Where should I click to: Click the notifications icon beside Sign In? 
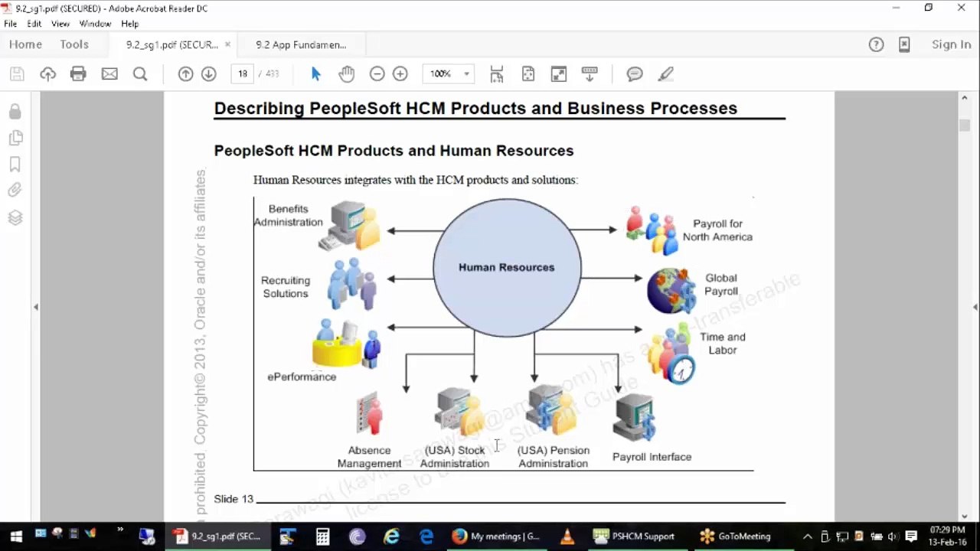tap(904, 44)
